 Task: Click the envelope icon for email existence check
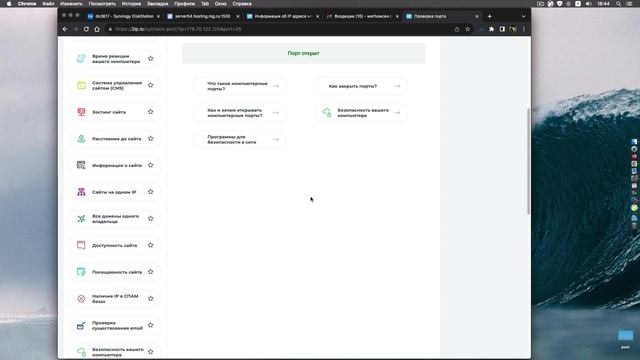click(x=81, y=325)
